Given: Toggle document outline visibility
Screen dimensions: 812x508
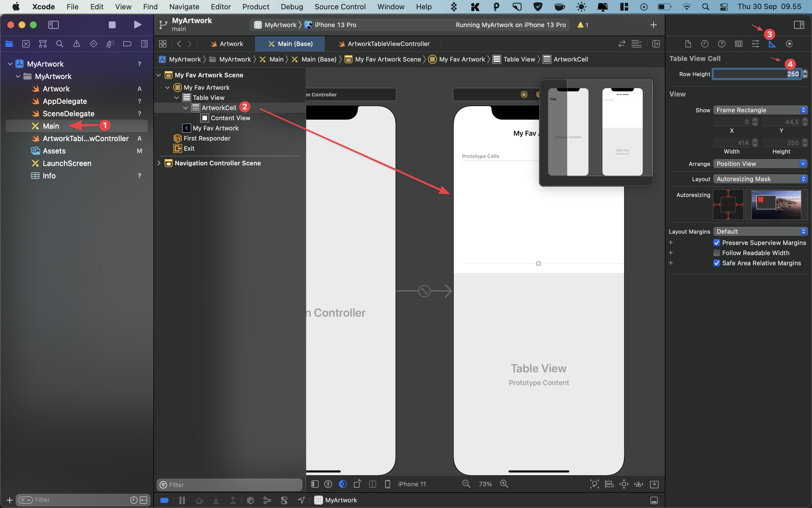Looking at the screenshot, I should pyautogui.click(x=315, y=484).
